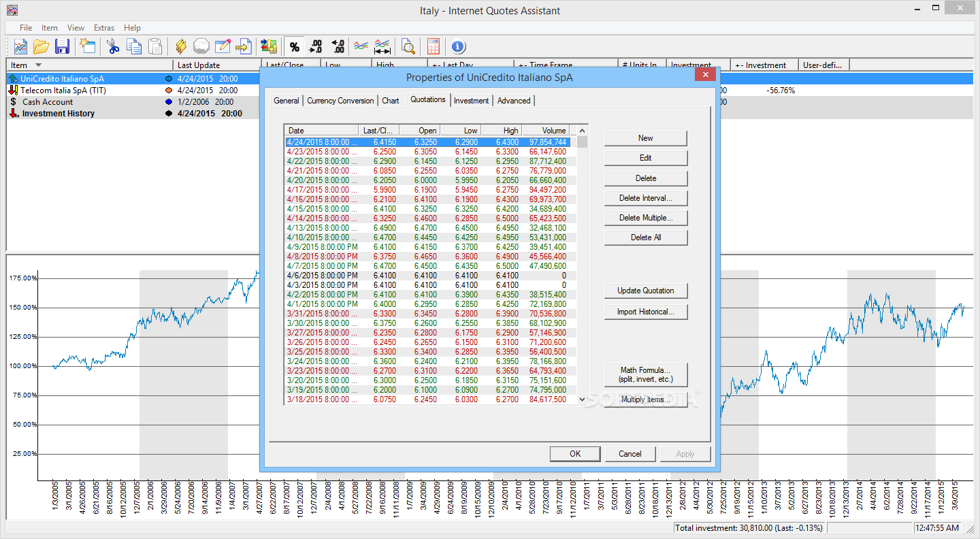Switch to the Advanced tab

pos(514,101)
